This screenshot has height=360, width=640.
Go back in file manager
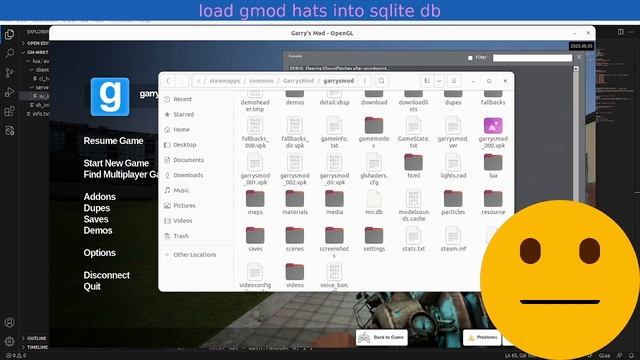pyautogui.click(x=168, y=81)
